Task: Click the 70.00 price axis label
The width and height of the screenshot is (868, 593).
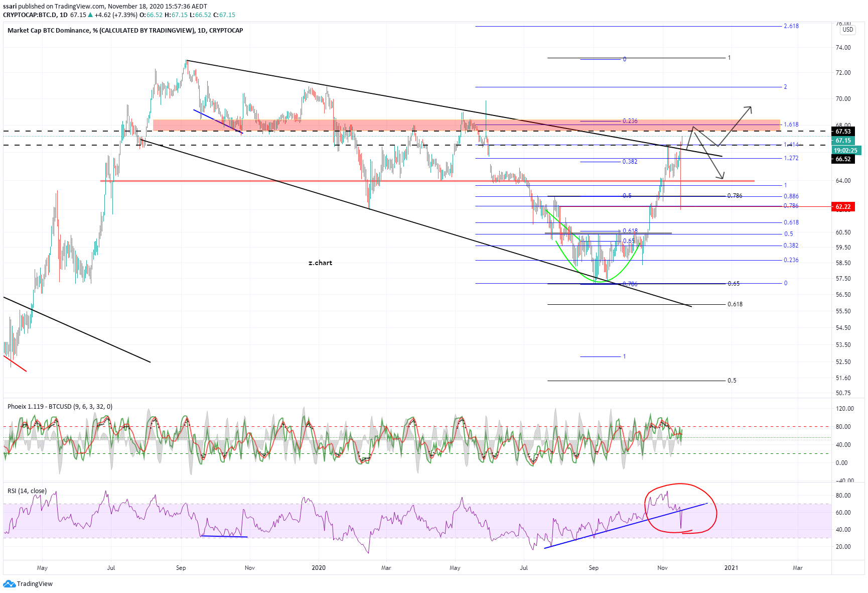Action: pyautogui.click(x=843, y=99)
